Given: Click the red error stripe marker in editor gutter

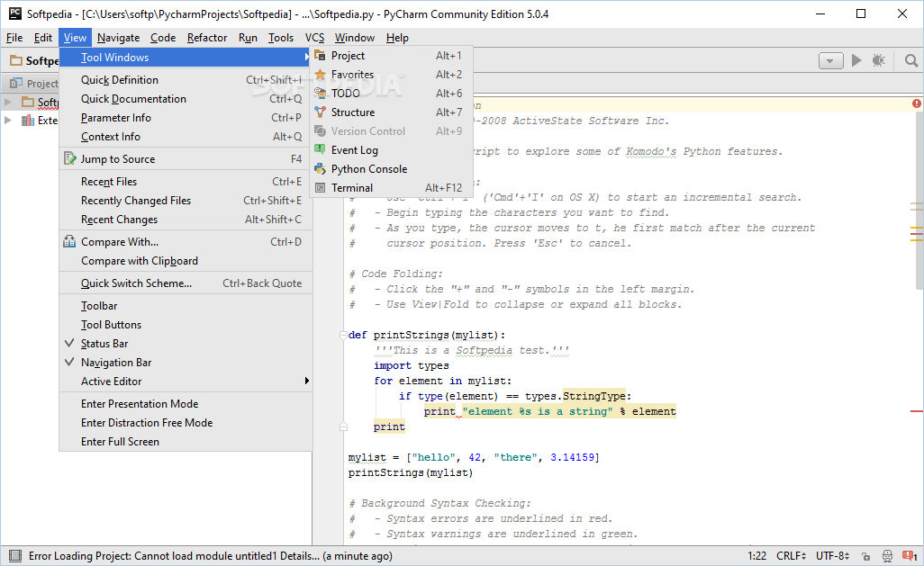Looking at the screenshot, I should [916, 411].
